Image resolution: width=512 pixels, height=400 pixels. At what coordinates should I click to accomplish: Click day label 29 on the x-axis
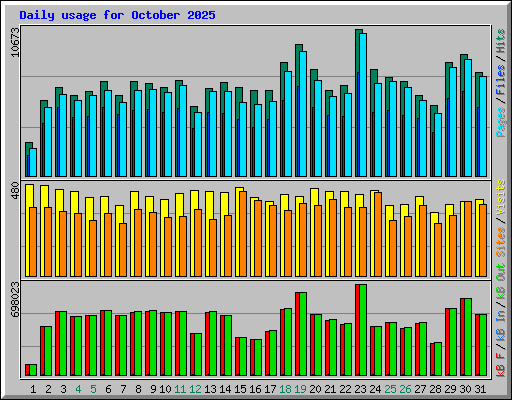pos(450,389)
